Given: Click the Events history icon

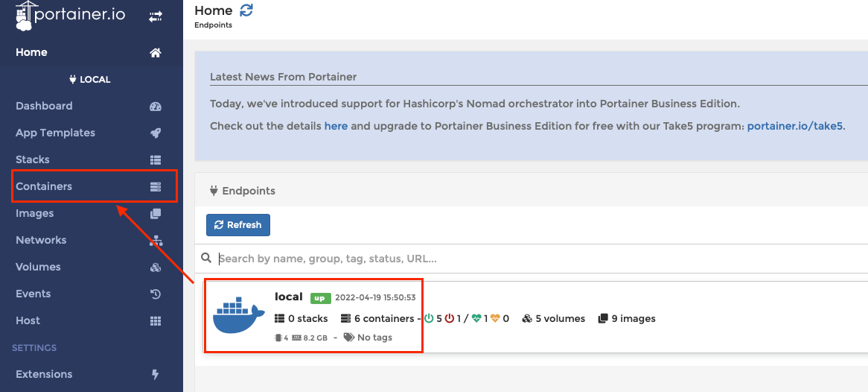Looking at the screenshot, I should pos(156,294).
